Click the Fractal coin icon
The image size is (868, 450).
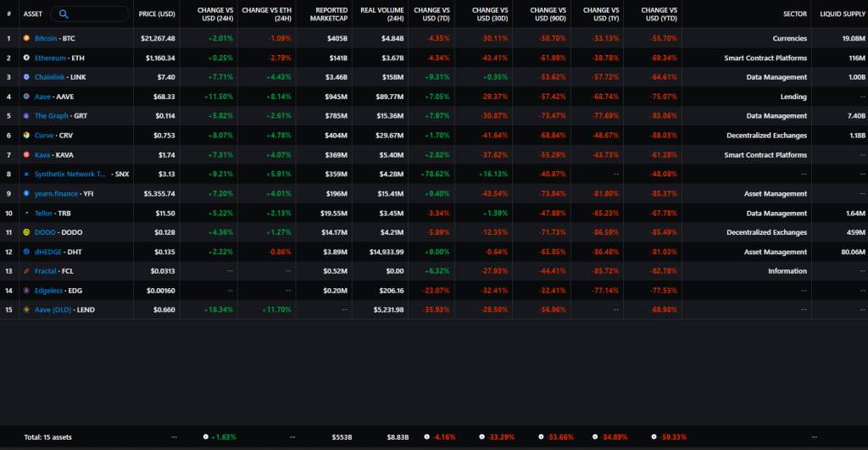click(x=26, y=271)
